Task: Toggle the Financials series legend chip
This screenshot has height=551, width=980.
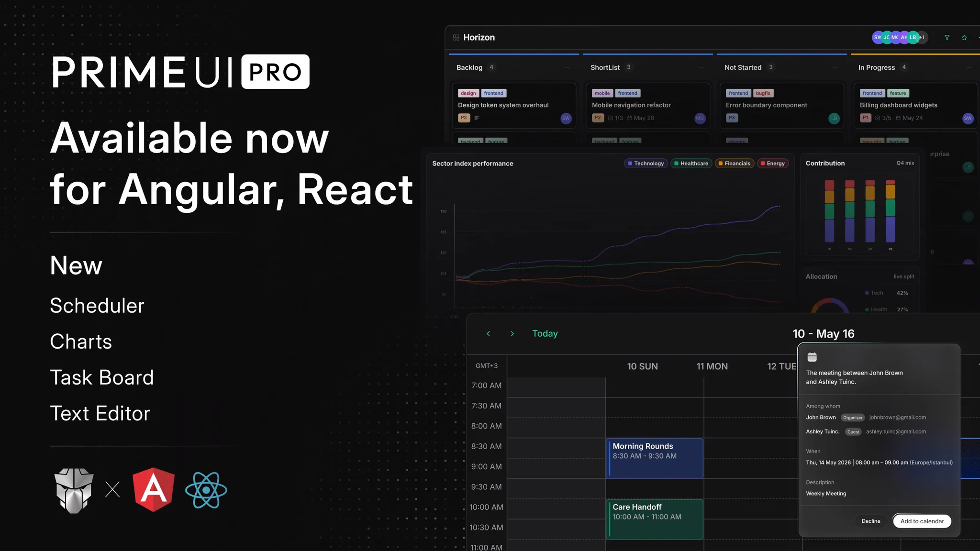Action: (x=735, y=164)
